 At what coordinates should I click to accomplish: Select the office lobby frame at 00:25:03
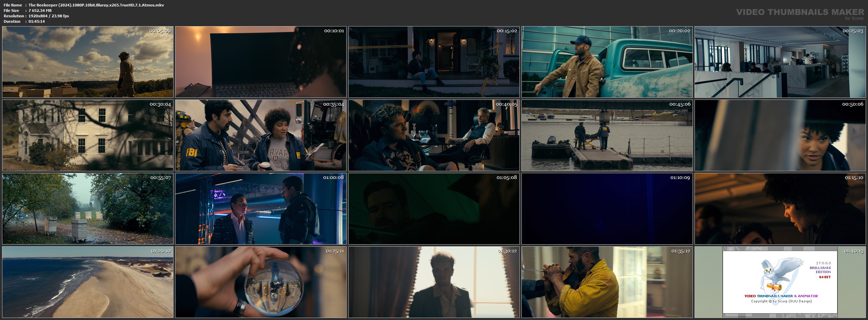(x=780, y=62)
